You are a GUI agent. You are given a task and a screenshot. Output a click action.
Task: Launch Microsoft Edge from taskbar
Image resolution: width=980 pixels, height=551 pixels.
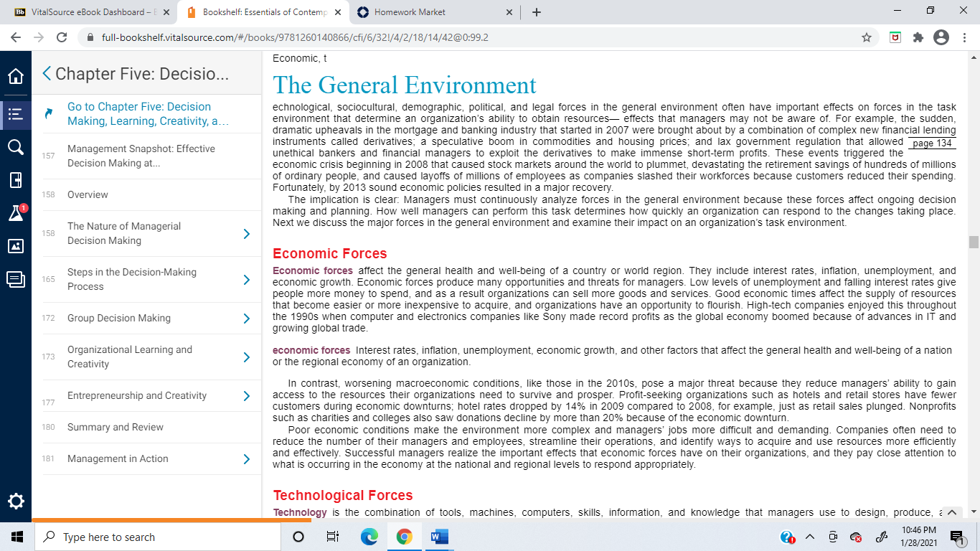click(369, 537)
